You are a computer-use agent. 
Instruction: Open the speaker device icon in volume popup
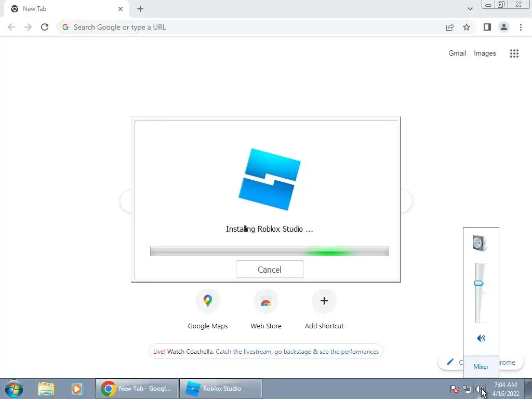480,243
